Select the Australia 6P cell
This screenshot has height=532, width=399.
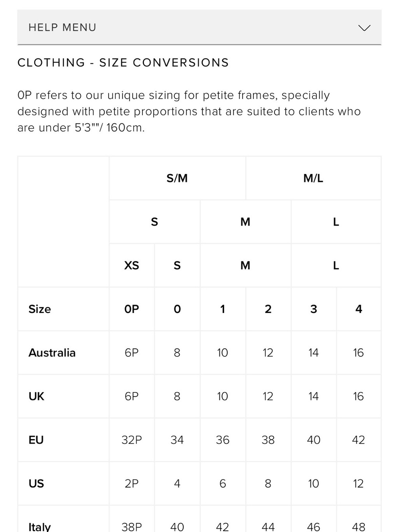click(132, 353)
